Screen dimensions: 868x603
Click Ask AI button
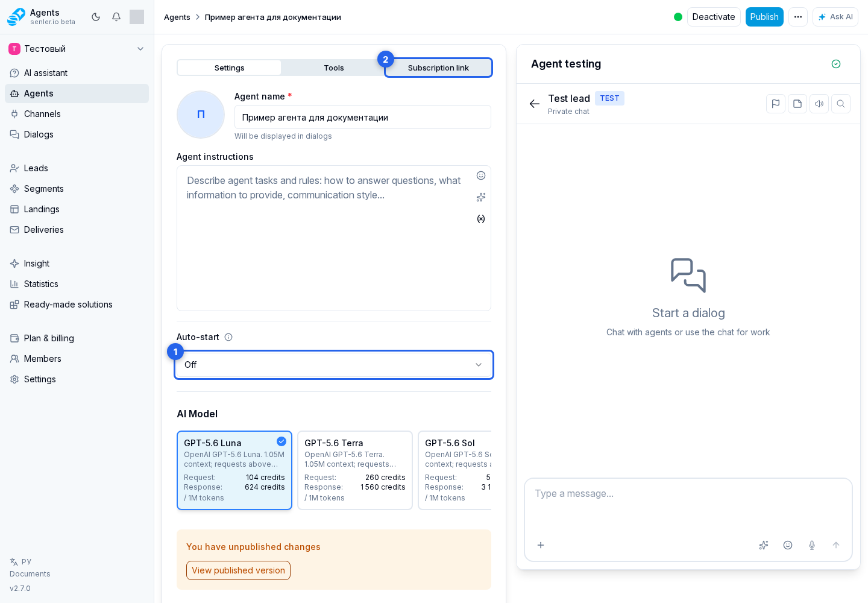[x=835, y=17]
